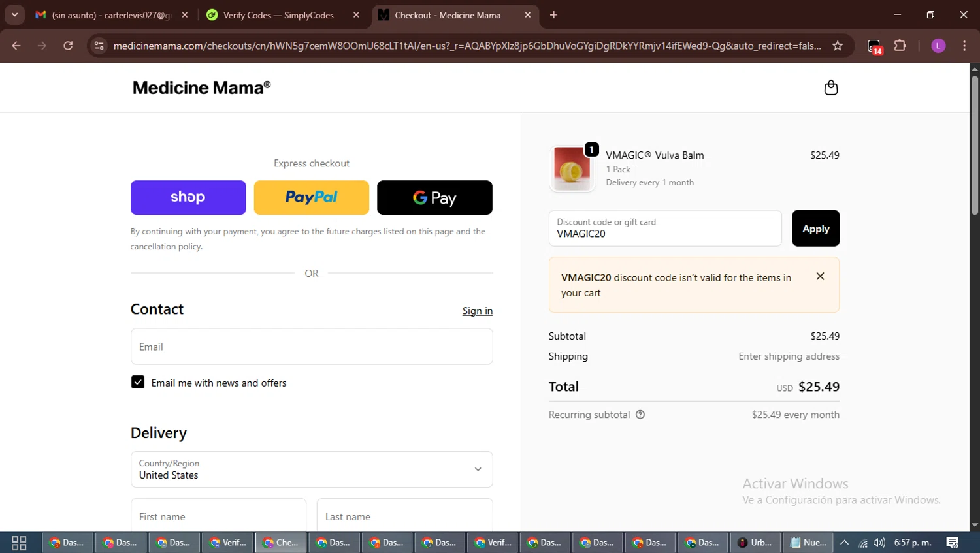Click the page vertical scrollbar thumb

tap(975, 145)
